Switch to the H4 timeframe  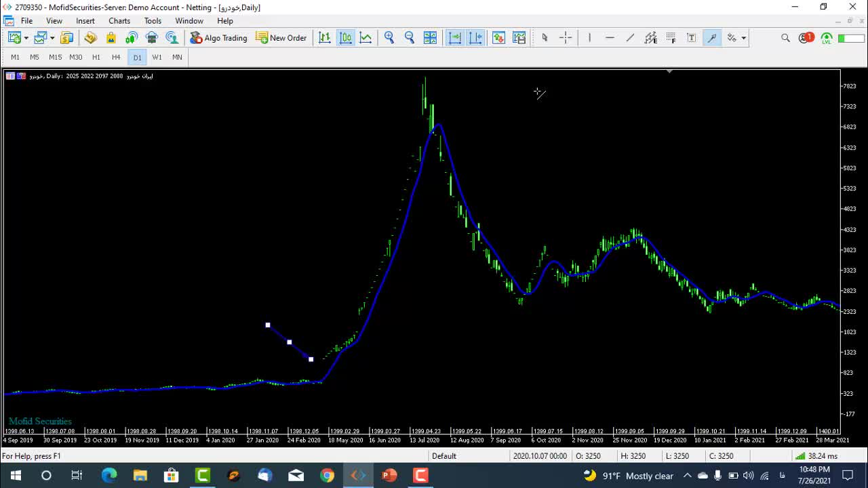116,58
